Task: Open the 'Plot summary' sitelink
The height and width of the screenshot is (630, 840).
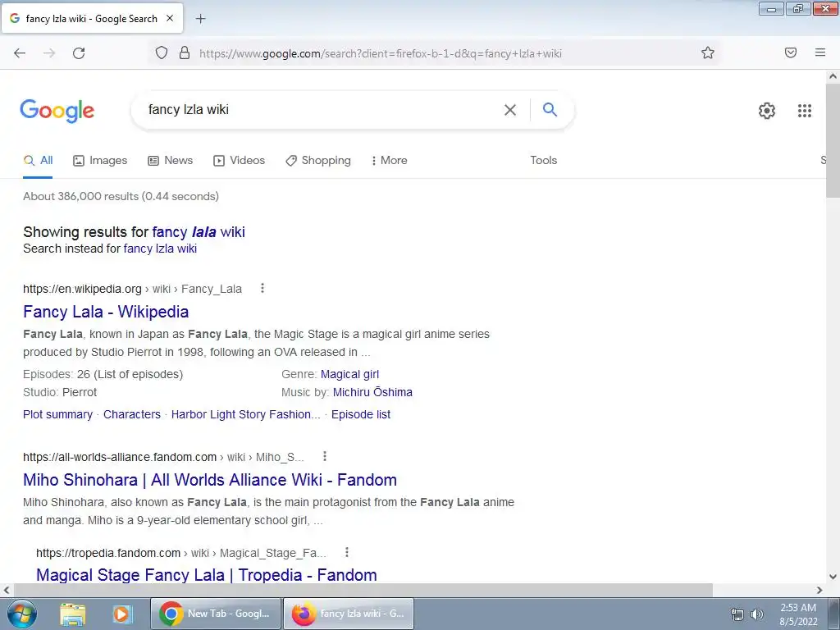Action: tap(58, 414)
